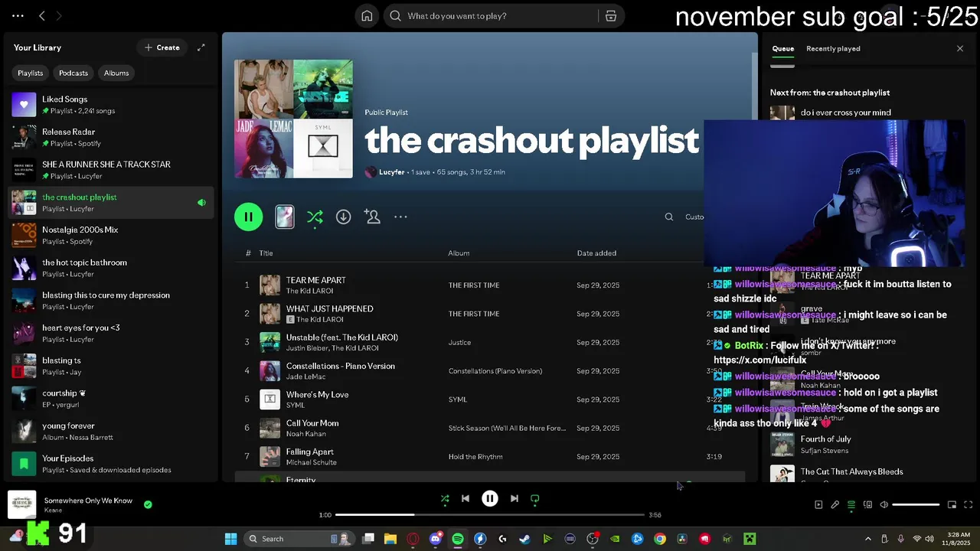The image size is (980, 551).
Task: Open more options for the playlist
Action: point(400,217)
